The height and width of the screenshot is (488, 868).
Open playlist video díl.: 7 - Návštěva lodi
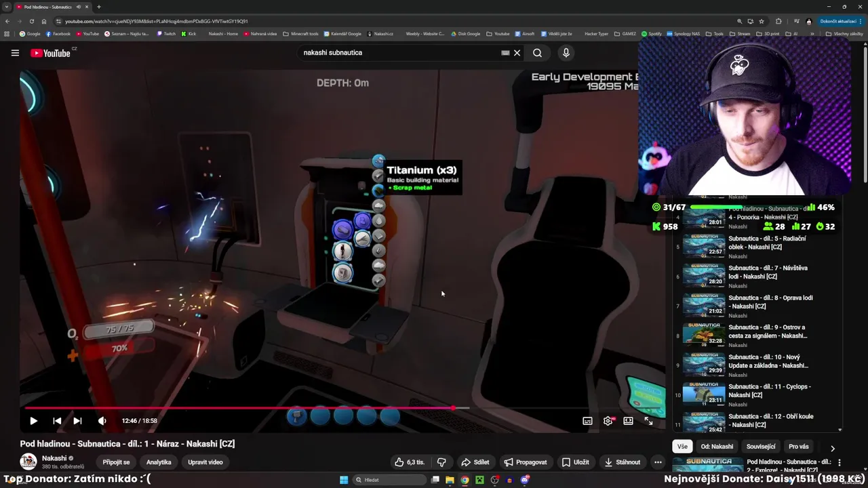click(756, 277)
